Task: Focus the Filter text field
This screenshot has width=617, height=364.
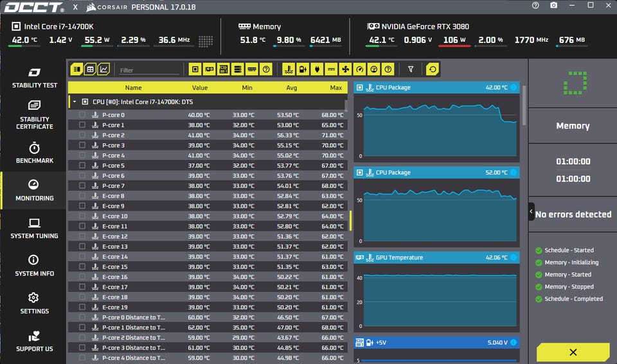Action: 149,71
